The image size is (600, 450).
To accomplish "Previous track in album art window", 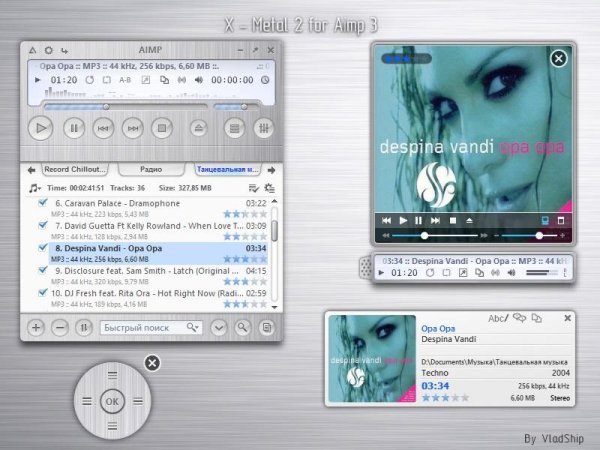I will tap(386, 220).
